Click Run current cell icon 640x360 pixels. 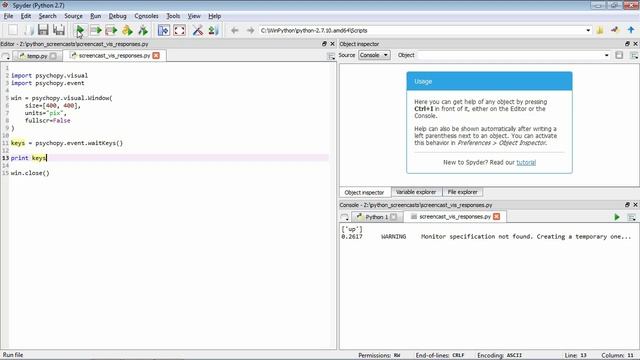coord(96,30)
